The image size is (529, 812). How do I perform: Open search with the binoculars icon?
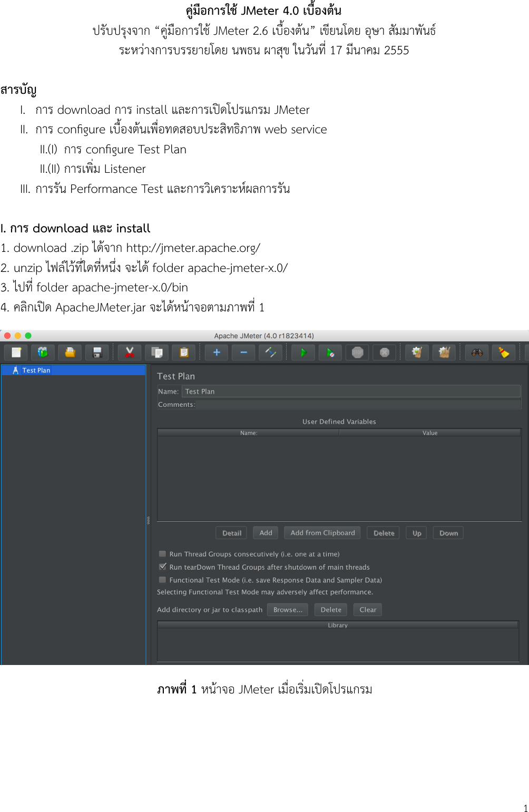click(x=477, y=352)
